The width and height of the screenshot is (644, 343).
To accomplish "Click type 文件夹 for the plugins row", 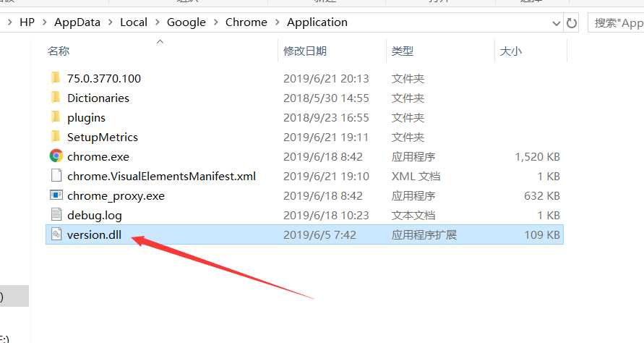I will 408,118.
